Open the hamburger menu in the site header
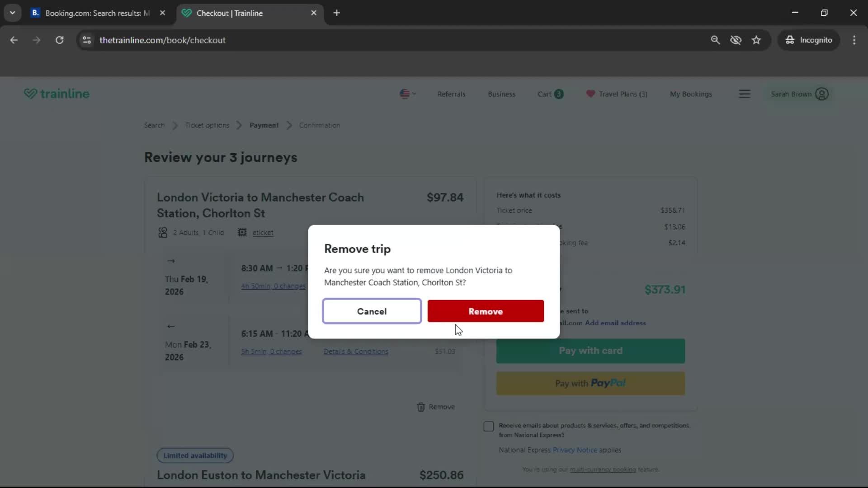The image size is (868, 488). click(745, 94)
